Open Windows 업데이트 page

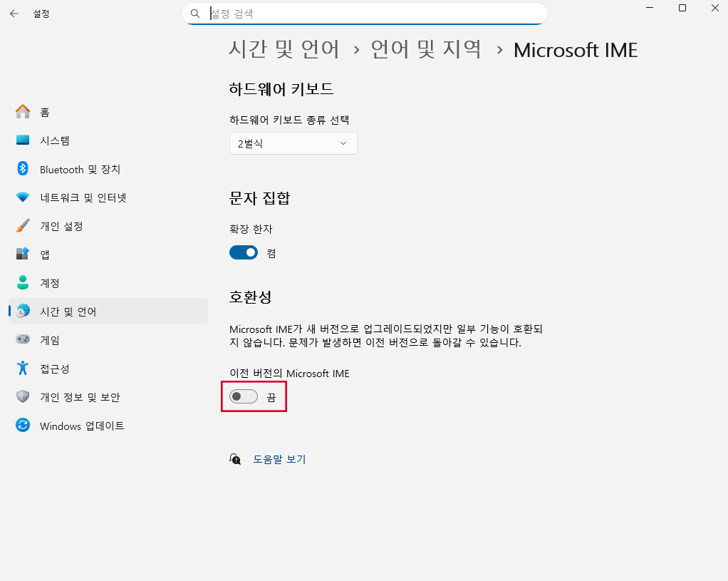click(x=108, y=426)
